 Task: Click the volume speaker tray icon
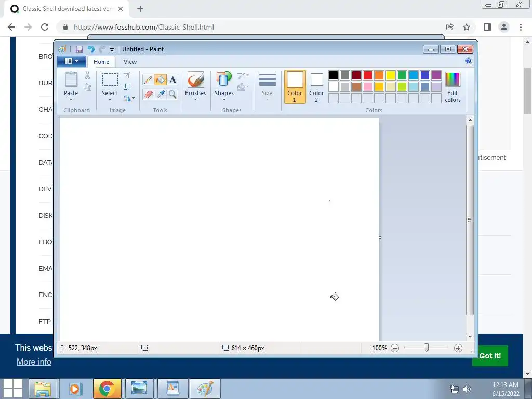click(x=467, y=389)
